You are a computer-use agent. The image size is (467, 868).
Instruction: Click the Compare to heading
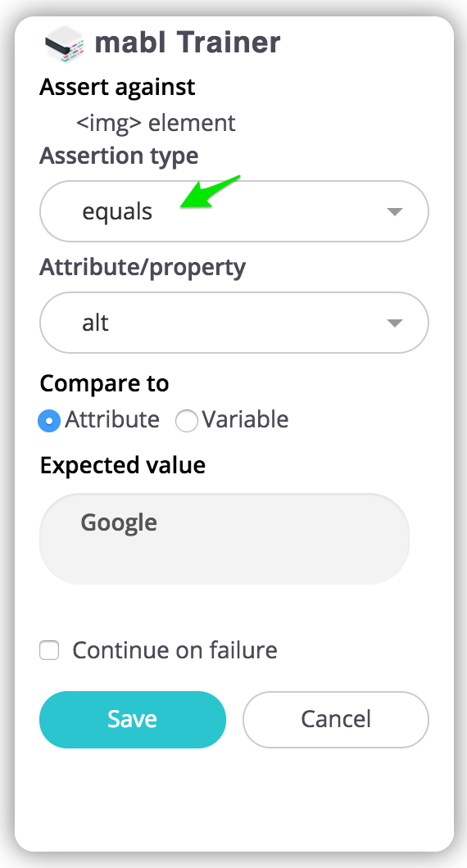click(104, 383)
